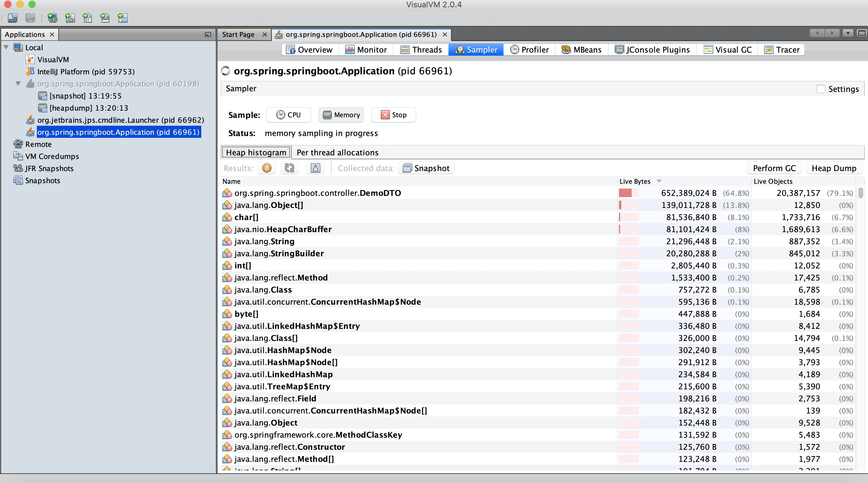Click the Snapshots node icon
This screenshot has width=868, height=483.
tap(18, 180)
